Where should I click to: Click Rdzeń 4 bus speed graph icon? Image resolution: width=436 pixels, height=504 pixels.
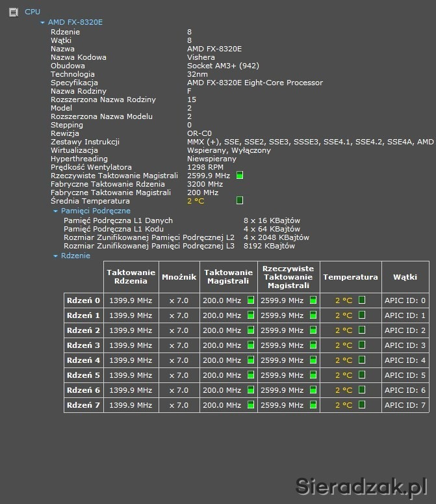coord(251,360)
